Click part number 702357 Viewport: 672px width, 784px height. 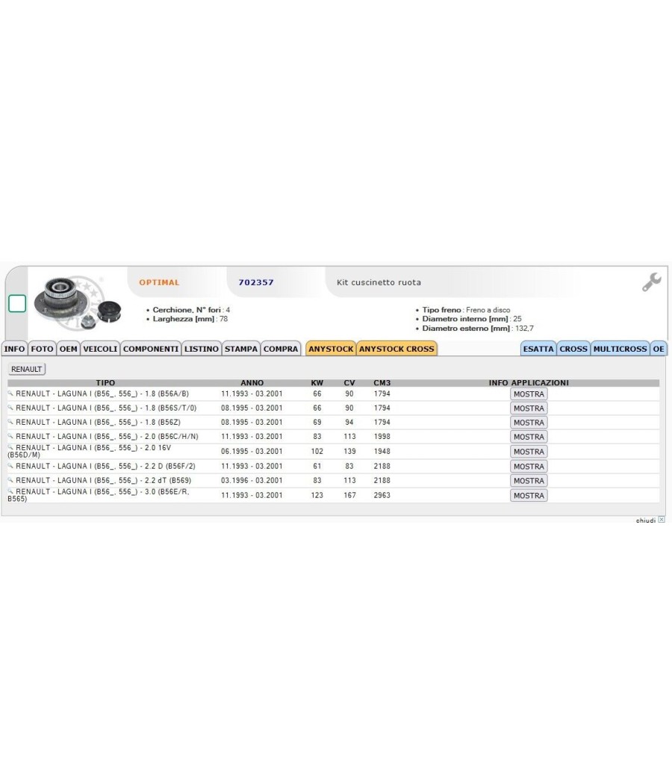[256, 282]
